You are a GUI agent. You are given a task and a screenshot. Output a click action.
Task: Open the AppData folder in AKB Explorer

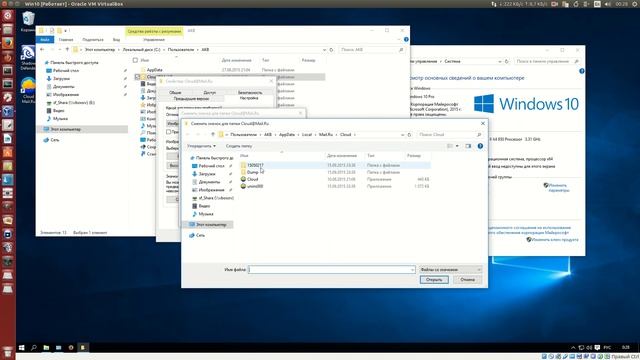[x=154, y=70]
